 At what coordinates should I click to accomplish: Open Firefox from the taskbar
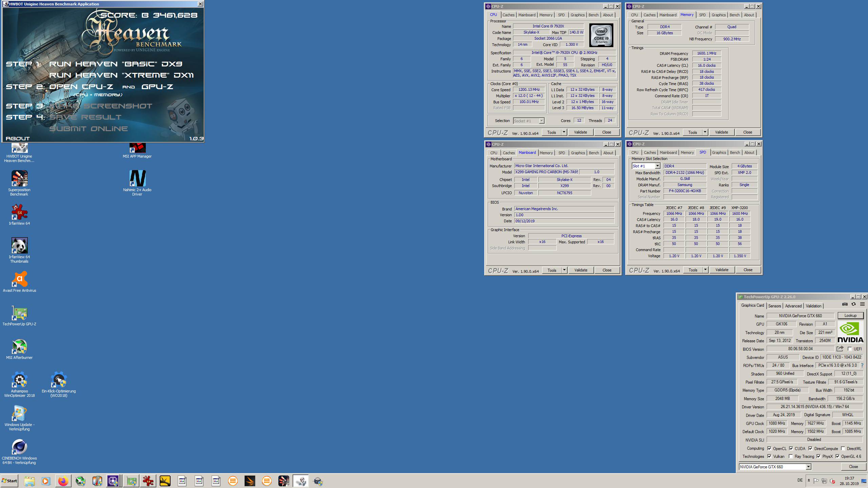pyautogui.click(x=63, y=481)
